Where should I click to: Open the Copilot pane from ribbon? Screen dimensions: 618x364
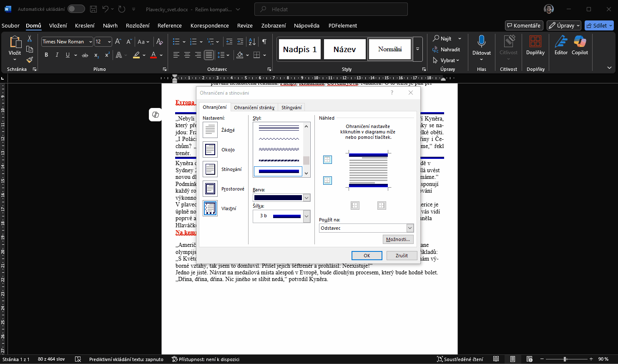click(x=580, y=45)
